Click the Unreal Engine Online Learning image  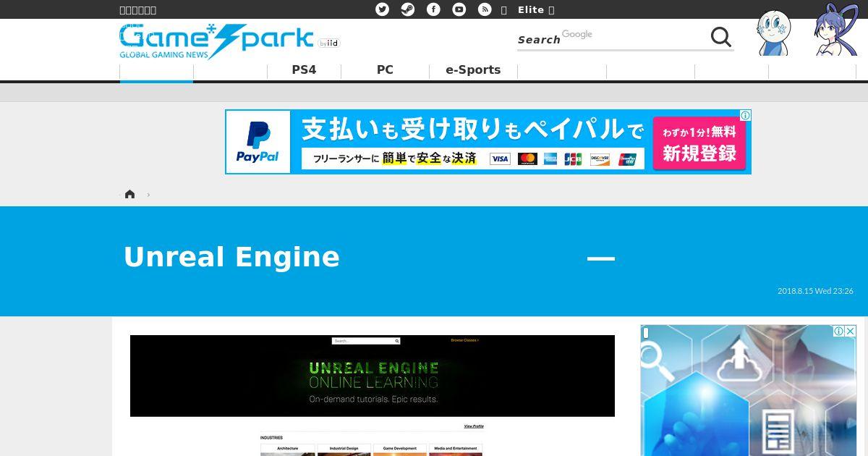(373, 376)
